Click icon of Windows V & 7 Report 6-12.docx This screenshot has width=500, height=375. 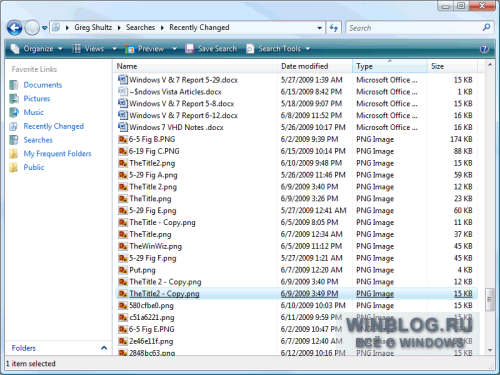pos(123,115)
